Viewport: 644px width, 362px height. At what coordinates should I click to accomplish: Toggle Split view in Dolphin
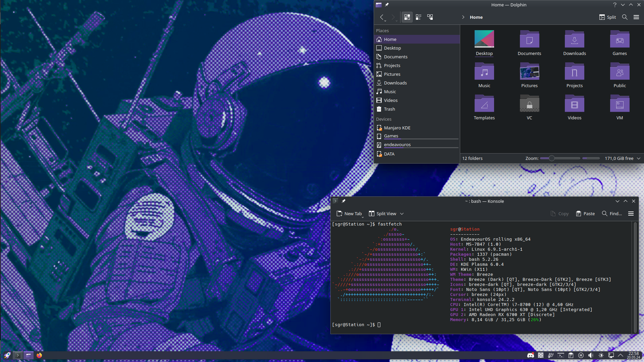tap(607, 17)
